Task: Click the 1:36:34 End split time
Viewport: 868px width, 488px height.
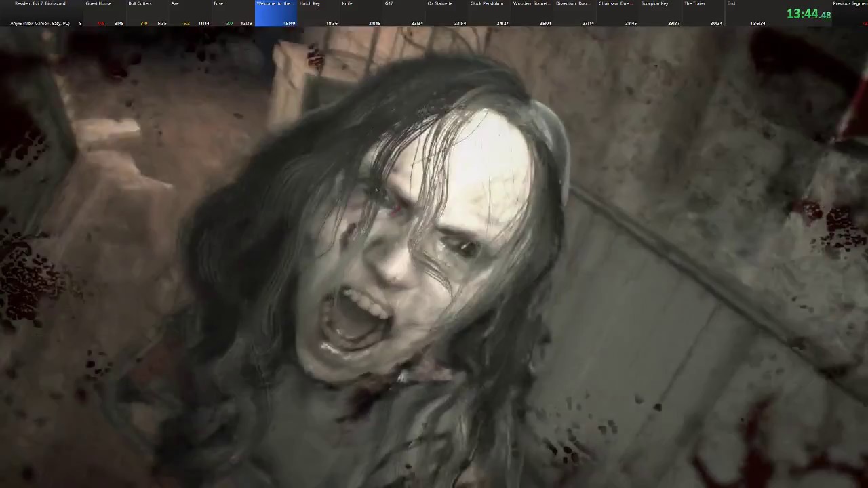Action: tap(757, 24)
